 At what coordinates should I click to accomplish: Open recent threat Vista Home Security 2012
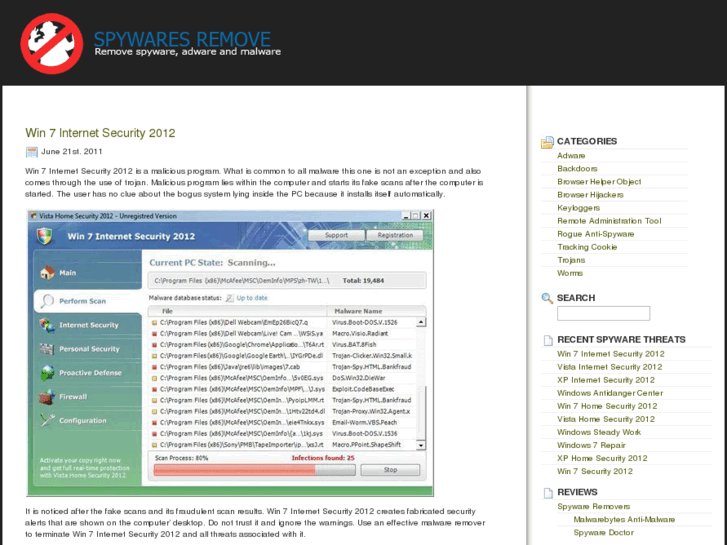(606, 419)
